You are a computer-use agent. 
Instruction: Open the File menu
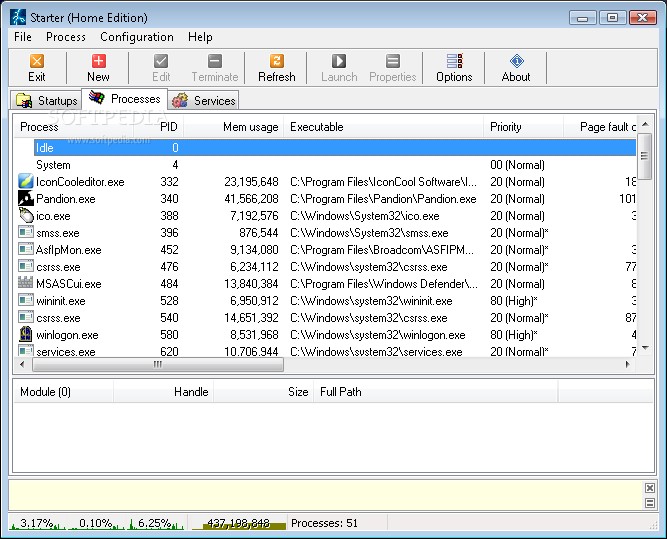pos(23,37)
